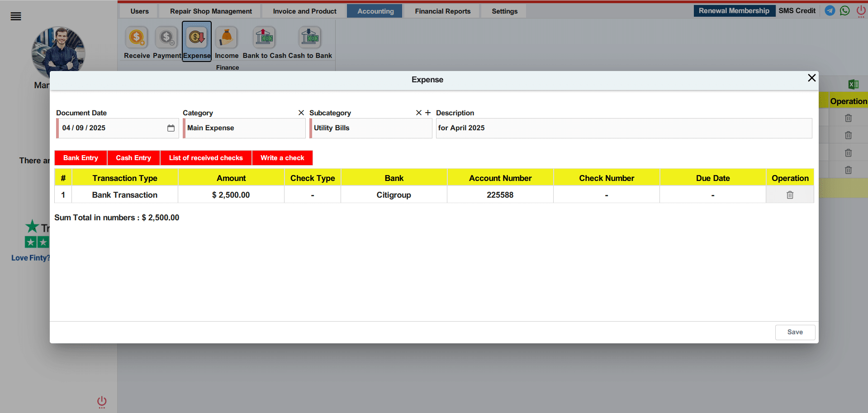Add a new Subcategory with plus icon
This screenshot has width=868, height=413.
[x=428, y=113]
